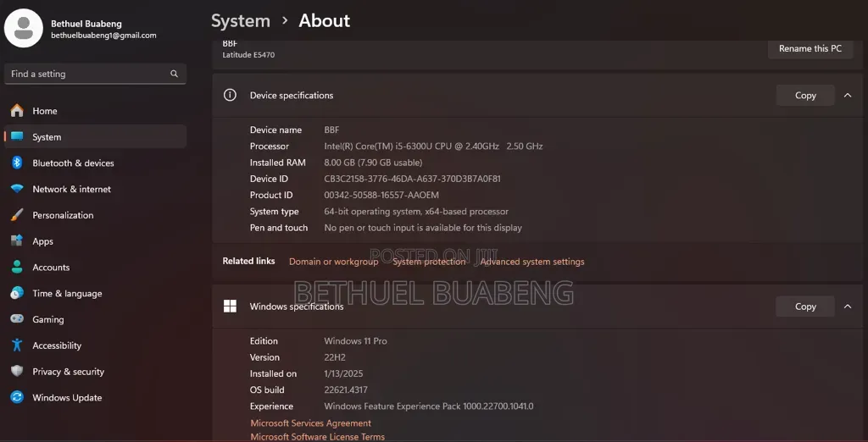Screen dimensions: 868x442
Task: Open the Accessibility settings page
Action: click(95, 345)
